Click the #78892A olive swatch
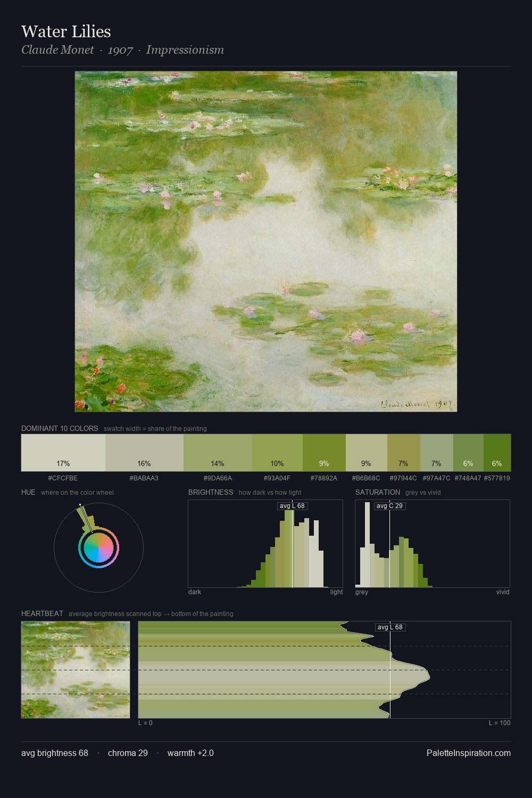Viewport: 532px width, 798px height. pos(324,453)
